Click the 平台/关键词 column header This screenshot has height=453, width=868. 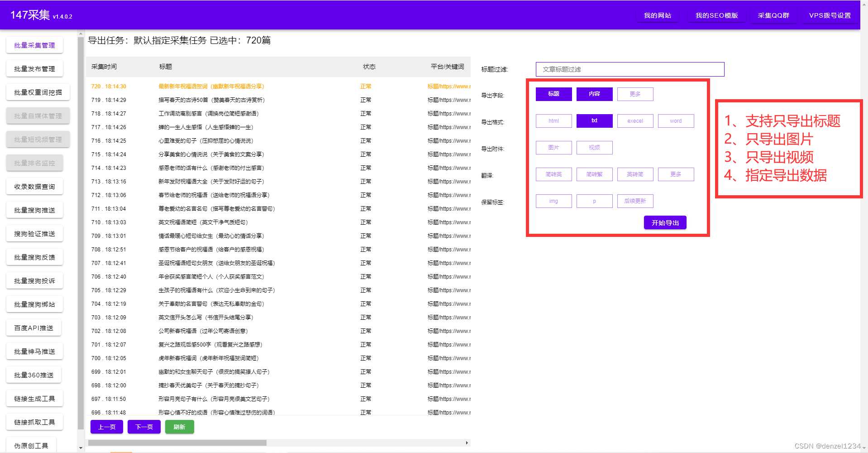(x=448, y=67)
